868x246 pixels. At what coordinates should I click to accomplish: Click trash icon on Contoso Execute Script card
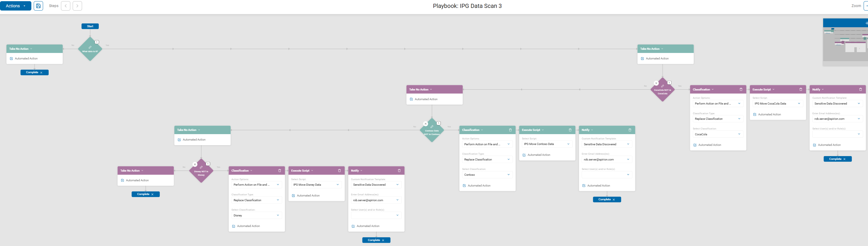(x=570, y=130)
